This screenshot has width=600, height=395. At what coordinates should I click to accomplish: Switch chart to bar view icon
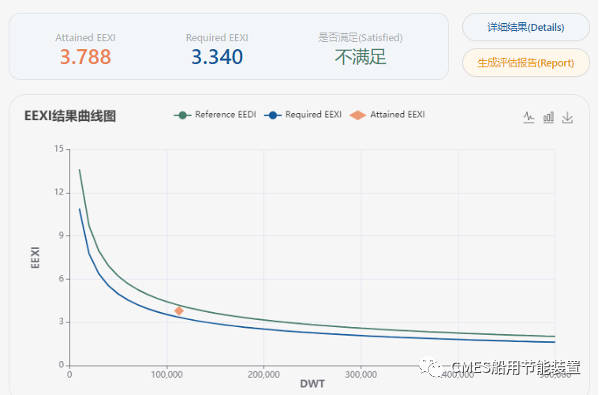[548, 117]
